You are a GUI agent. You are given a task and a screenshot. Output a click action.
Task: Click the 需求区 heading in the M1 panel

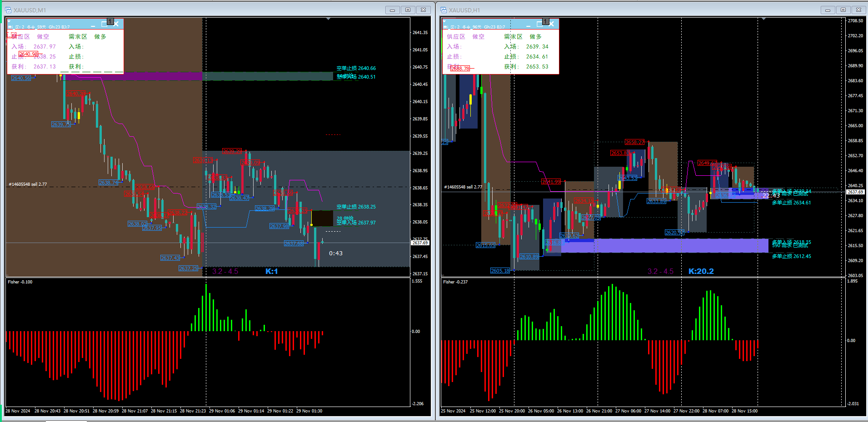pos(78,37)
